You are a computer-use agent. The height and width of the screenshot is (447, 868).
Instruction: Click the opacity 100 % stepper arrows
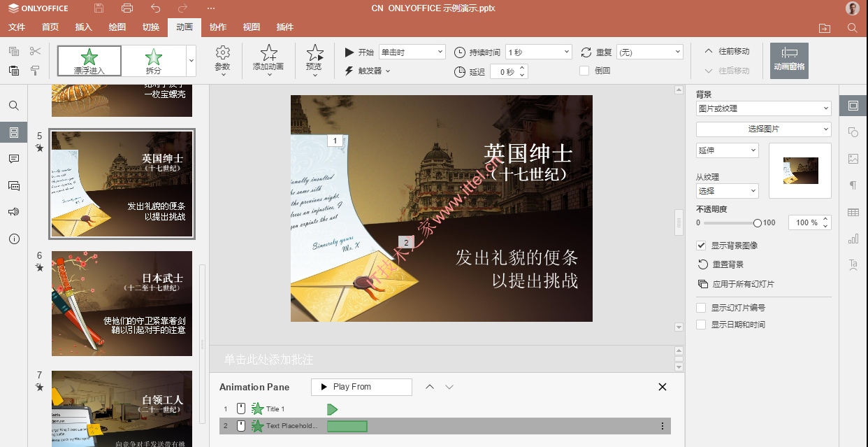point(826,222)
